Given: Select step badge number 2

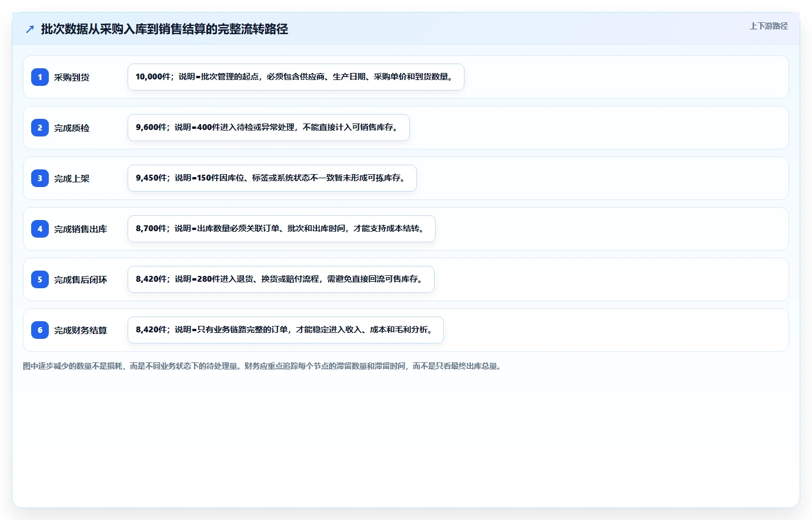Looking at the screenshot, I should pos(40,128).
